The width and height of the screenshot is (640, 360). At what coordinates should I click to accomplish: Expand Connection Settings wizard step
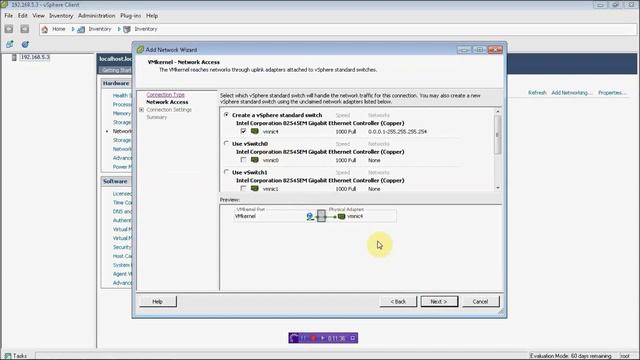(141, 110)
